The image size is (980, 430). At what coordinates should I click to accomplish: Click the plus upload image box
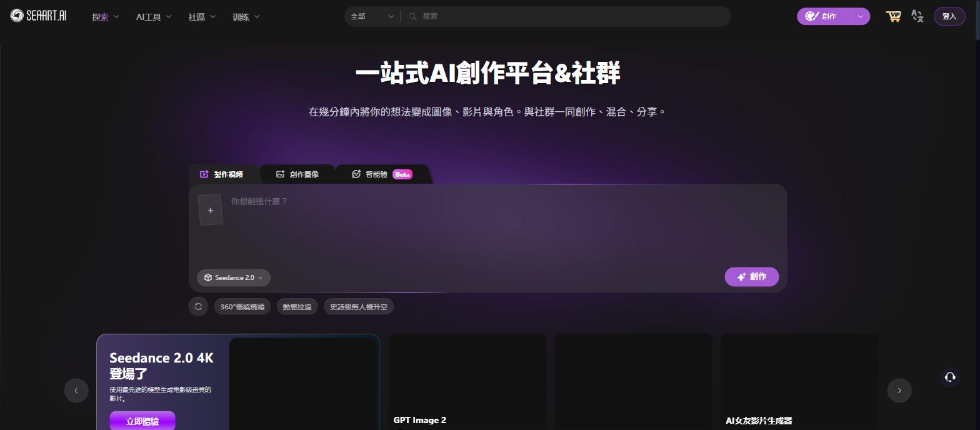(x=211, y=209)
